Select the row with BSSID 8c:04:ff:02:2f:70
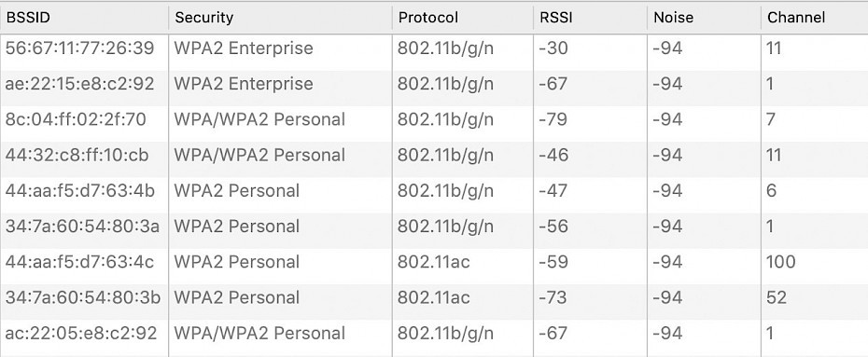This screenshot has height=357, width=868. (x=434, y=119)
